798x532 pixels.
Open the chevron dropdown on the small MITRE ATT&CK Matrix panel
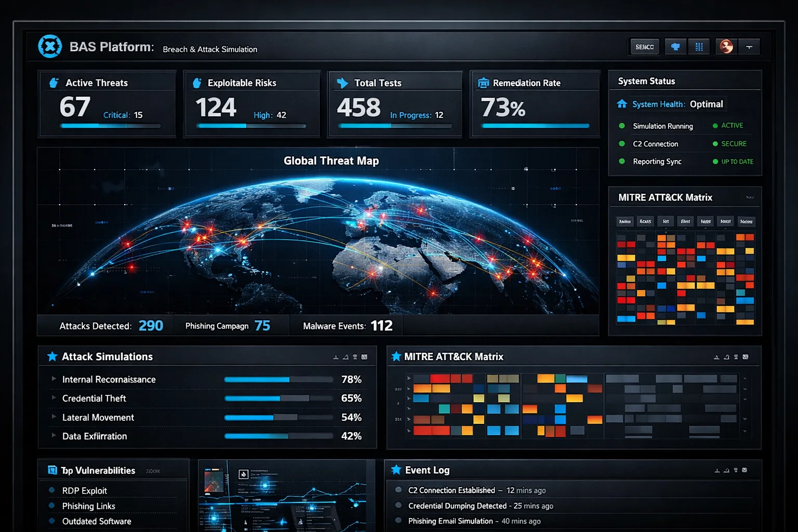coord(750,197)
